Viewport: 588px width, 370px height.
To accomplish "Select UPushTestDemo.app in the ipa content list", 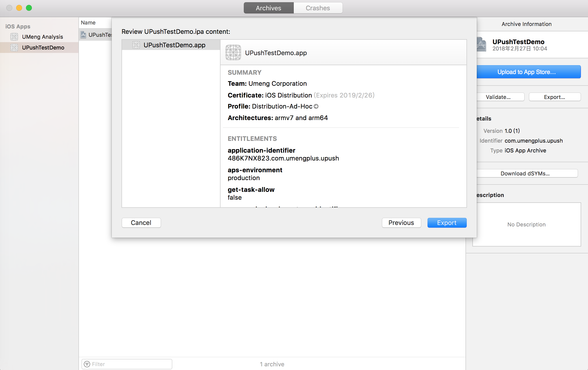I will click(x=171, y=45).
